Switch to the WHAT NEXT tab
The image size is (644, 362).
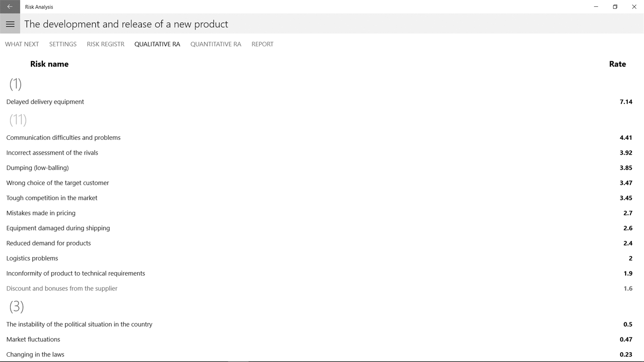tap(22, 44)
